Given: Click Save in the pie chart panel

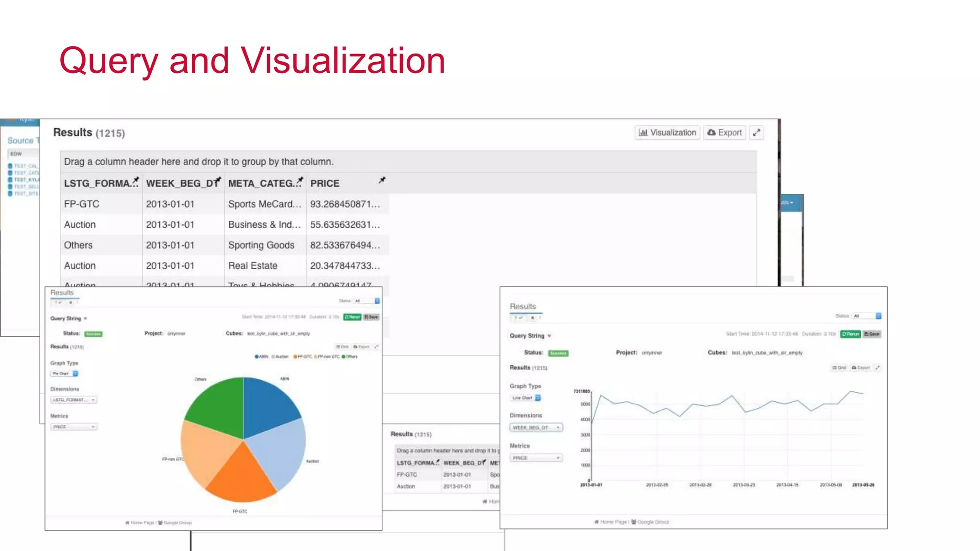Looking at the screenshot, I should point(371,317).
